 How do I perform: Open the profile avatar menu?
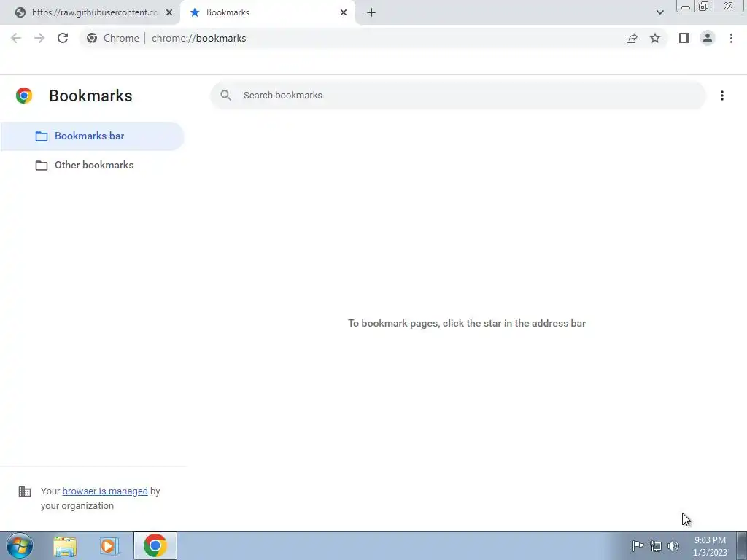point(708,38)
